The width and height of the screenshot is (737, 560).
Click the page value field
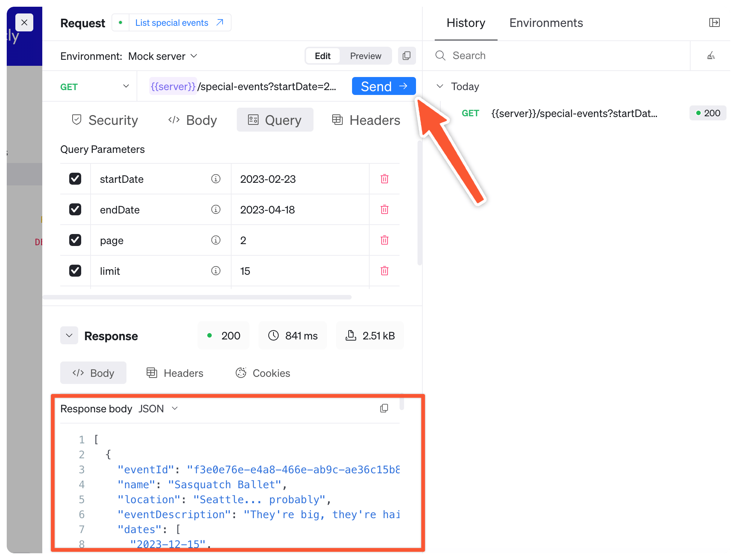click(300, 240)
